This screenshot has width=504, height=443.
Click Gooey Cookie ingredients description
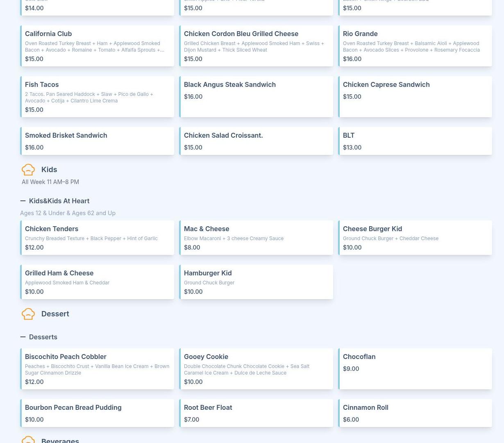[247, 370]
